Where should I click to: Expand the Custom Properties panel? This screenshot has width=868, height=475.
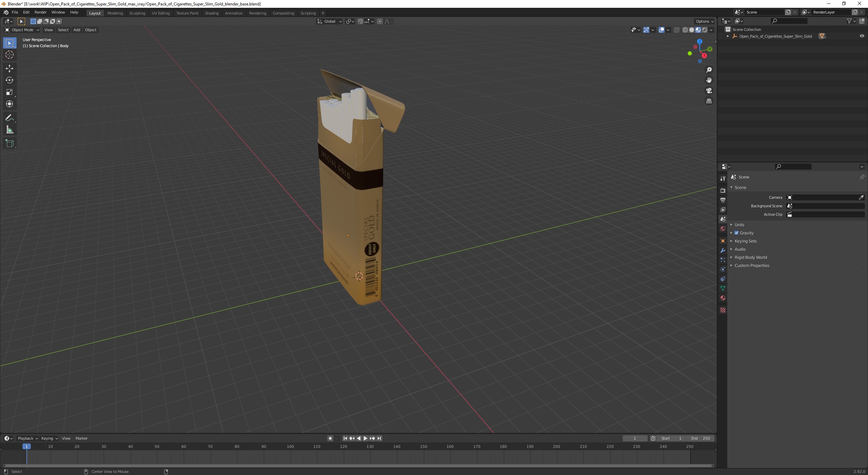tap(752, 266)
